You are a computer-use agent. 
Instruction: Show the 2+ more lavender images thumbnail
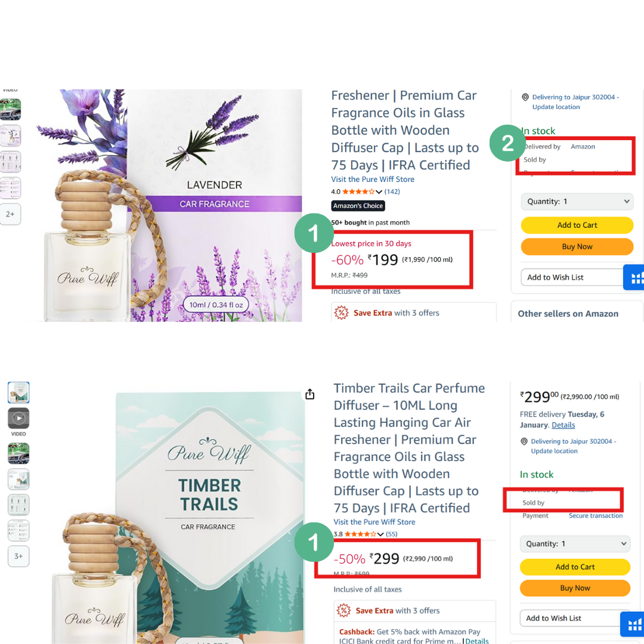10,214
